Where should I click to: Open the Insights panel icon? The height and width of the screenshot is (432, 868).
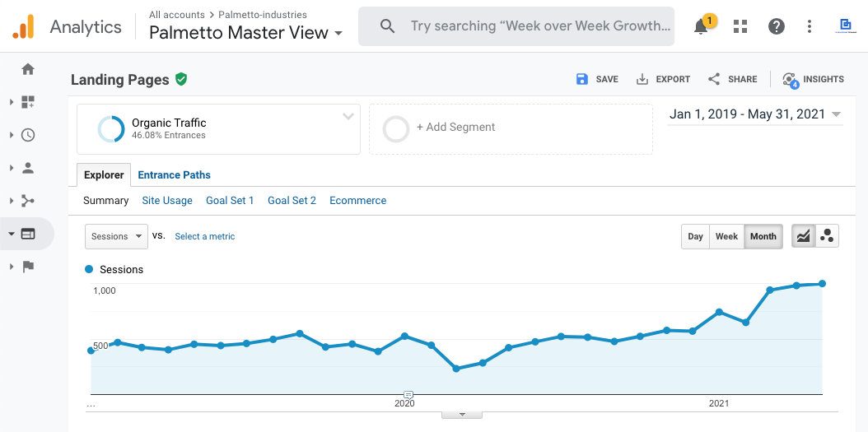[813, 79]
